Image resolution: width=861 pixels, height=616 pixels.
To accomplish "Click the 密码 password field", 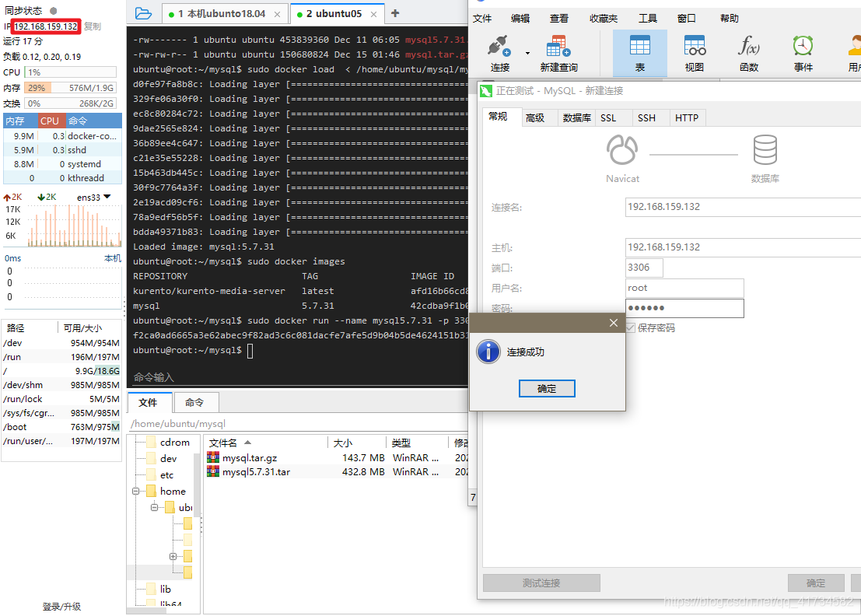I will click(x=684, y=308).
